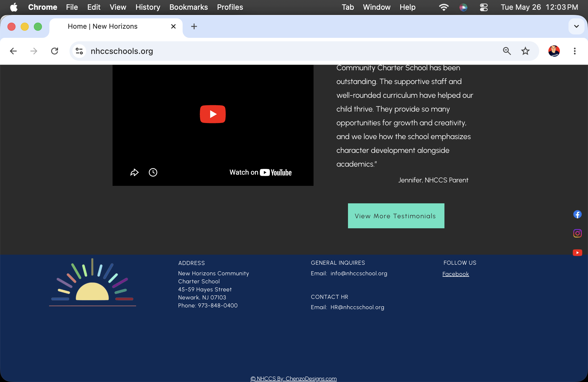Click the phone number 973-848-0400
This screenshot has height=382, width=588.
pos(218,305)
